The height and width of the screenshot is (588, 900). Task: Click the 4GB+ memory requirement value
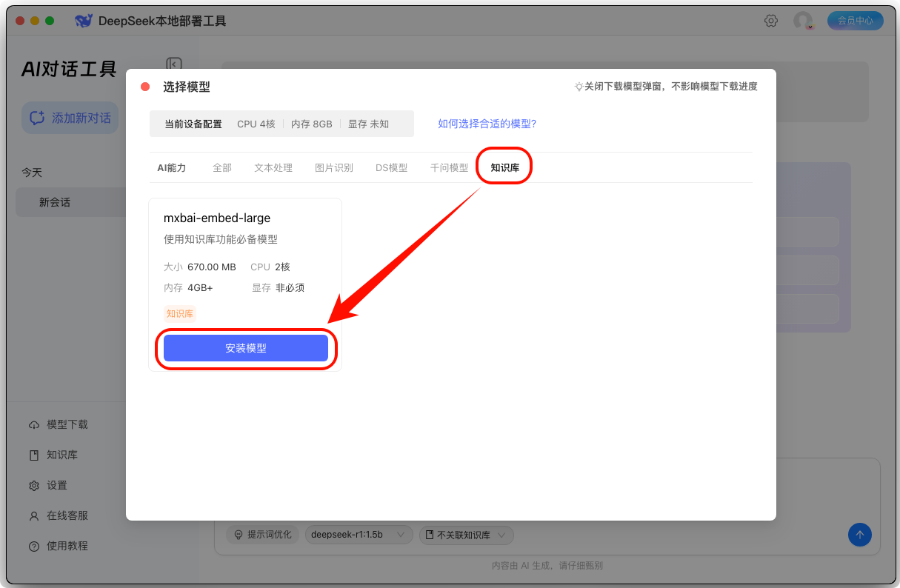[200, 287]
